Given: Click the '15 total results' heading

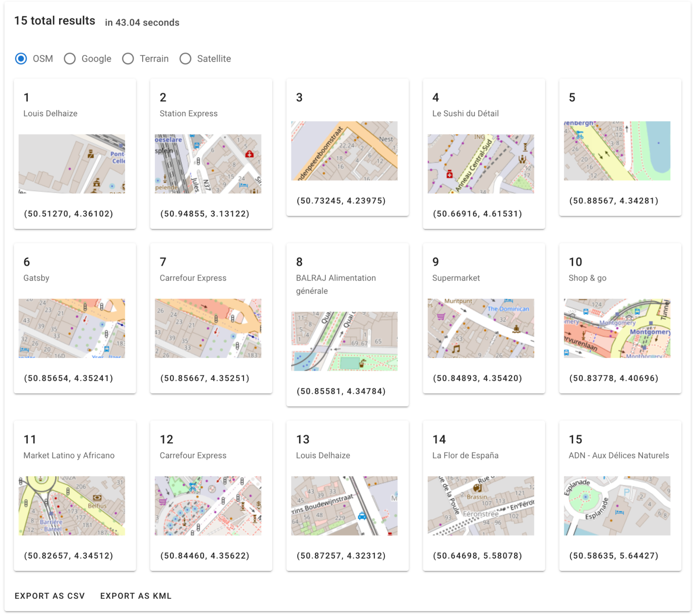Looking at the screenshot, I should point(55,21).
